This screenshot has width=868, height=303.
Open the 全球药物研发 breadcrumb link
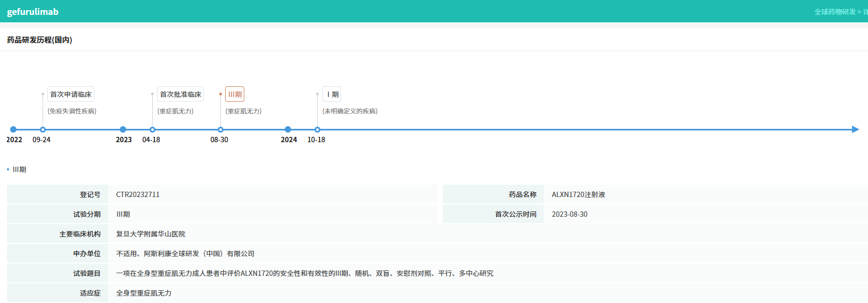pyautogui.click(x=834, y=12)
